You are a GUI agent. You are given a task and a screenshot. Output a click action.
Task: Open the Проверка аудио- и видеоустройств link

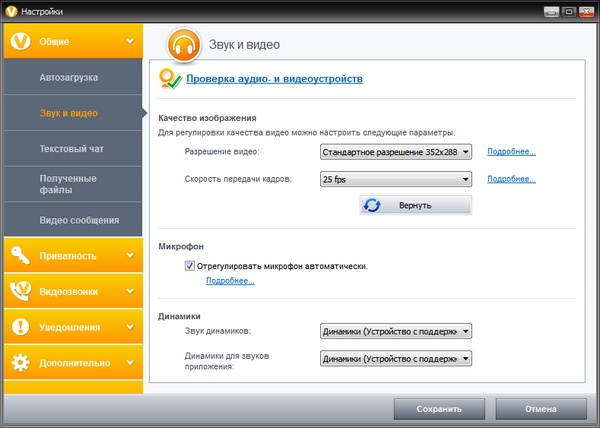click(x=274, y=78)
